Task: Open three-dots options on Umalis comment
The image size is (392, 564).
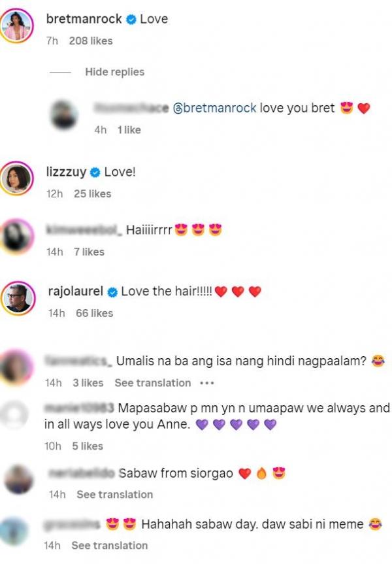Action: point(207,383)
